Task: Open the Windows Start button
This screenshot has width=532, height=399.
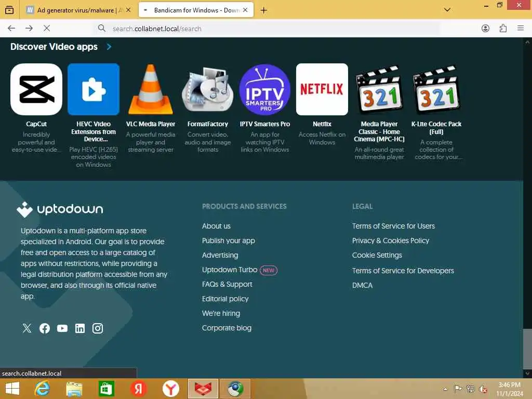Action: pyautogui.click(x=12, y=389)
